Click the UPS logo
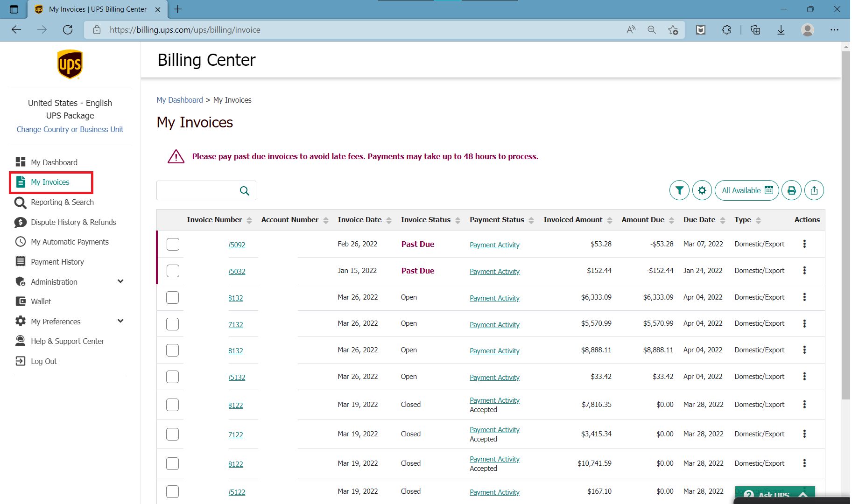The image size is (852, 504). [x=70, y=64]
